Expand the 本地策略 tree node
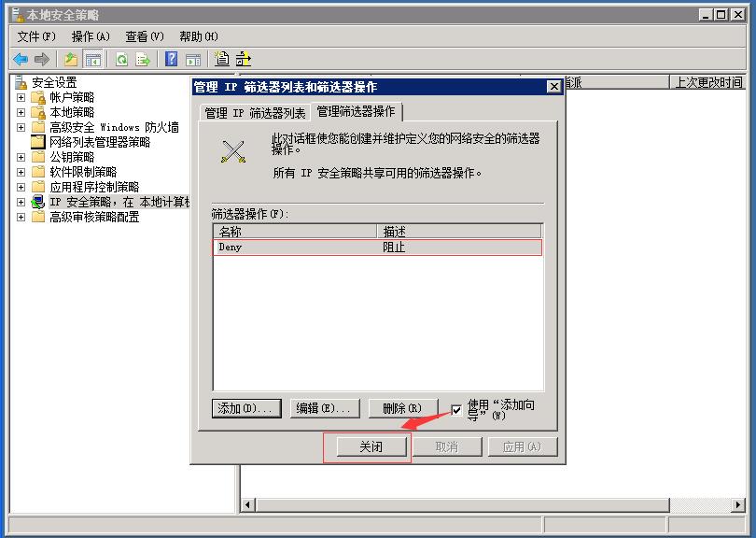This screenshot has height=538, width=756. pyautogui.click(x=21, y=110)
